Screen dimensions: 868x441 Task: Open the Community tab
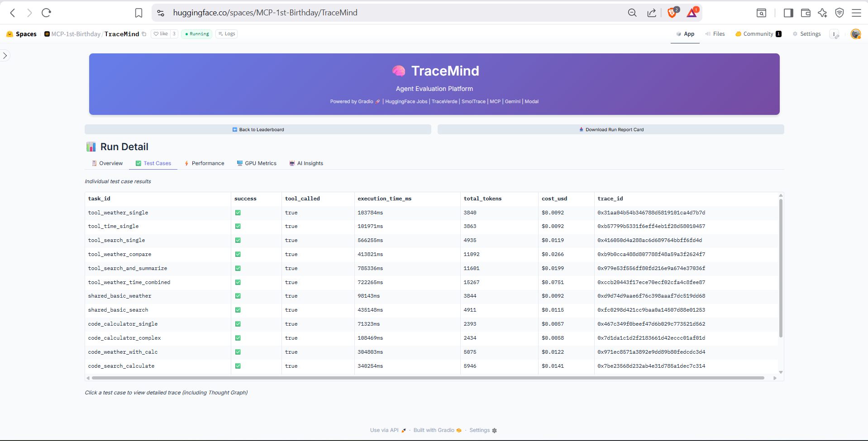758,34
